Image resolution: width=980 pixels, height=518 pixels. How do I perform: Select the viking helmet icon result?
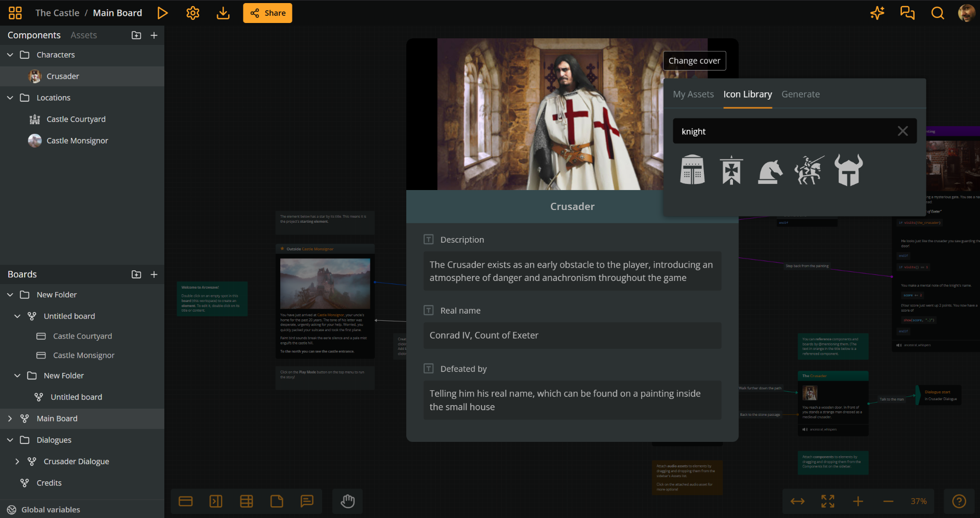[x=848, y=170]
